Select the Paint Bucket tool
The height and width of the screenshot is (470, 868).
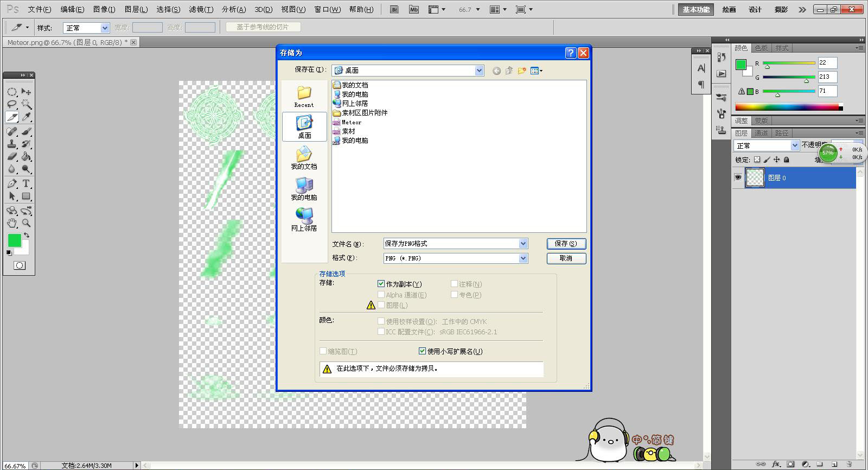(x=26, y=156)
